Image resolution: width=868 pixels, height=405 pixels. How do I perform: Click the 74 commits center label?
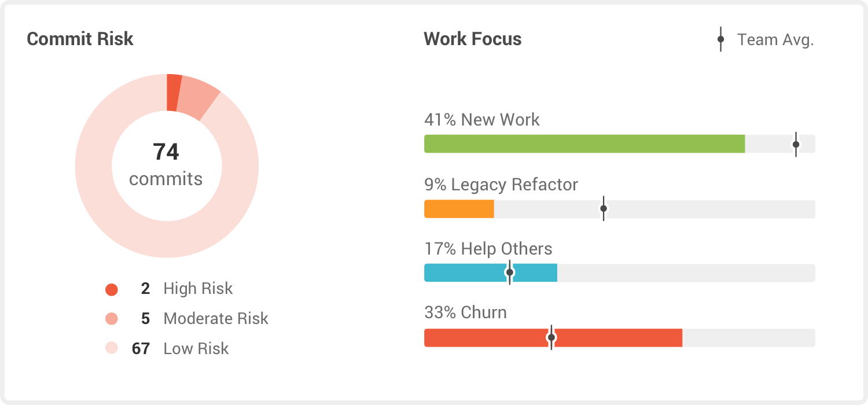166,165
